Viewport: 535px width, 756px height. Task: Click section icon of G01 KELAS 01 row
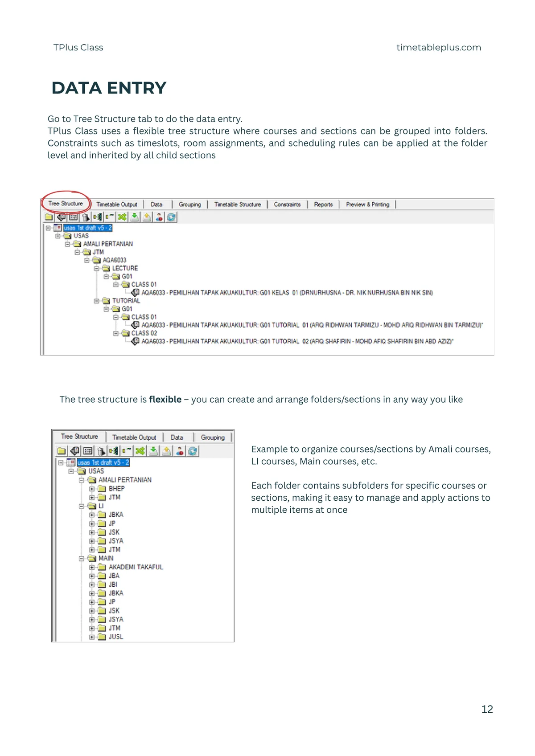pos(135,292)
